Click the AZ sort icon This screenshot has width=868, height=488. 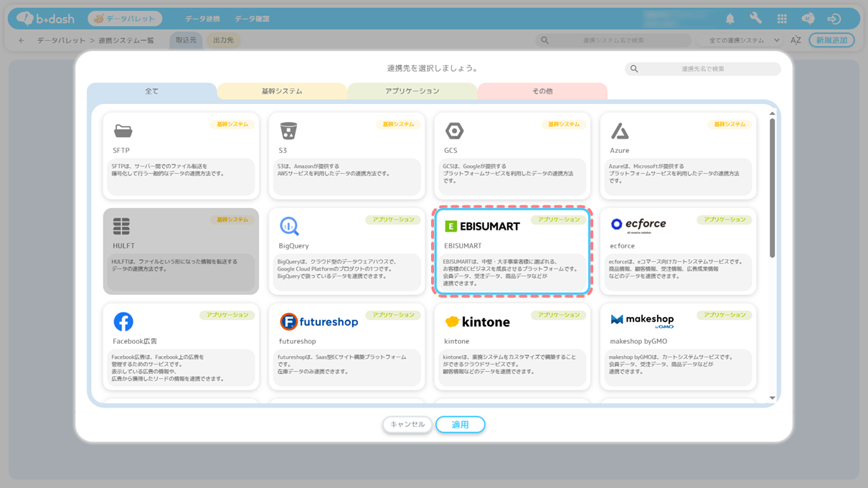[796, 40]
